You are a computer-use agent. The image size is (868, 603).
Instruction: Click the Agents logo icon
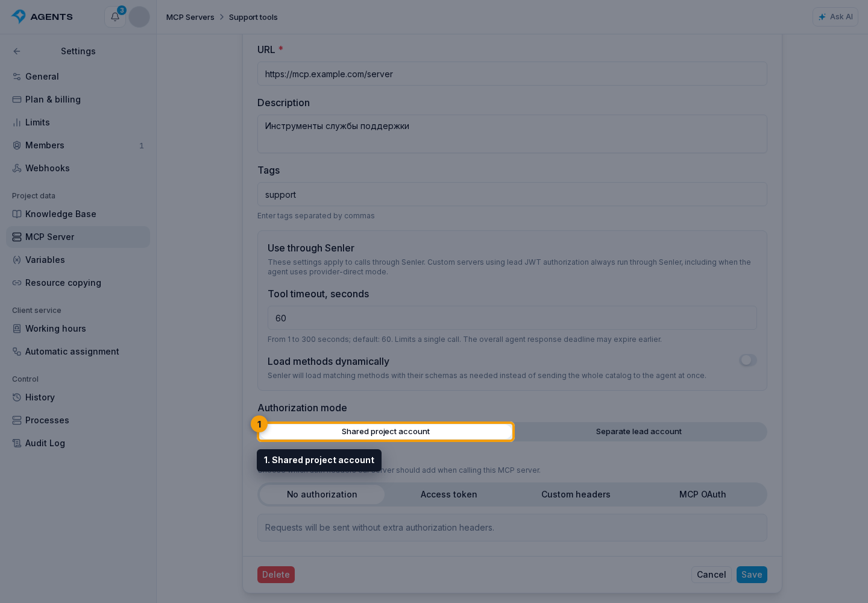19,16
